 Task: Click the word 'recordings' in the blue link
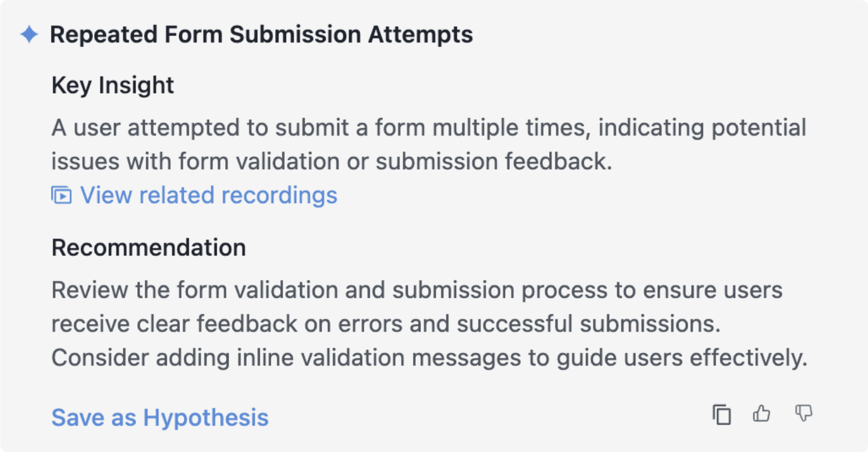point(279,196)
